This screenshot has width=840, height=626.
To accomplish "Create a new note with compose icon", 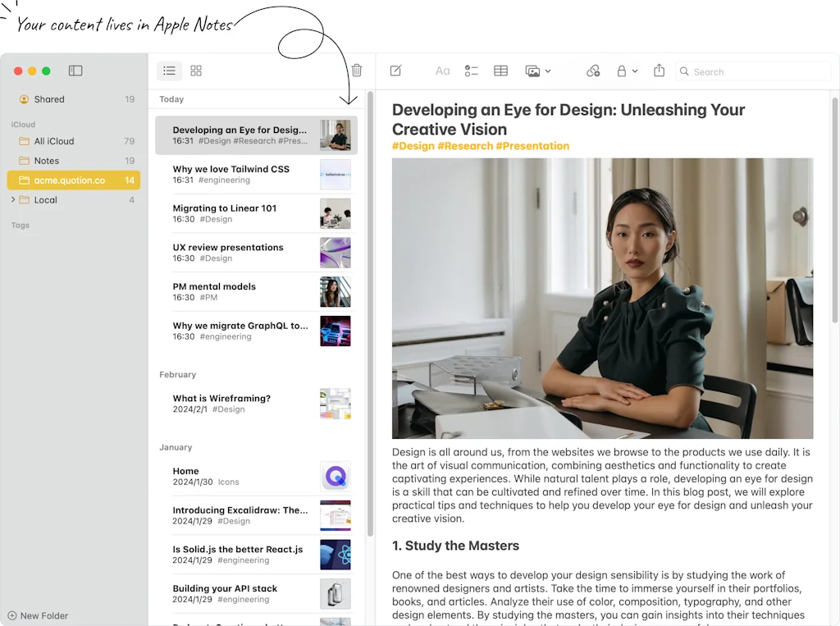I will tap(395, 71).
